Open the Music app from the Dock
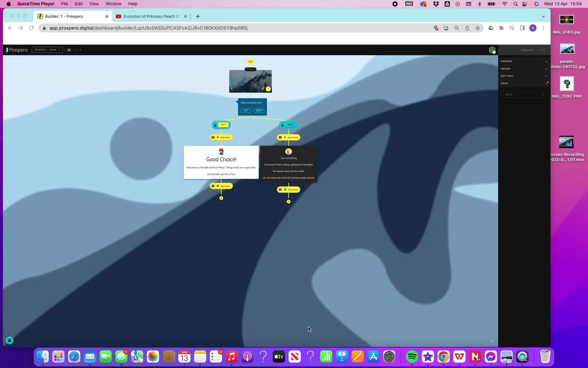This screenshot has height=368, width=588. click(231, 357)
